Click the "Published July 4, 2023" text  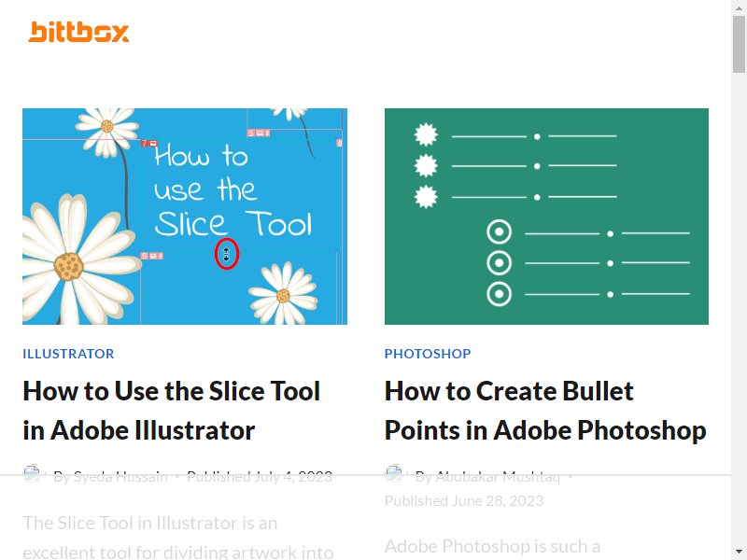click(x=260, y=476)
